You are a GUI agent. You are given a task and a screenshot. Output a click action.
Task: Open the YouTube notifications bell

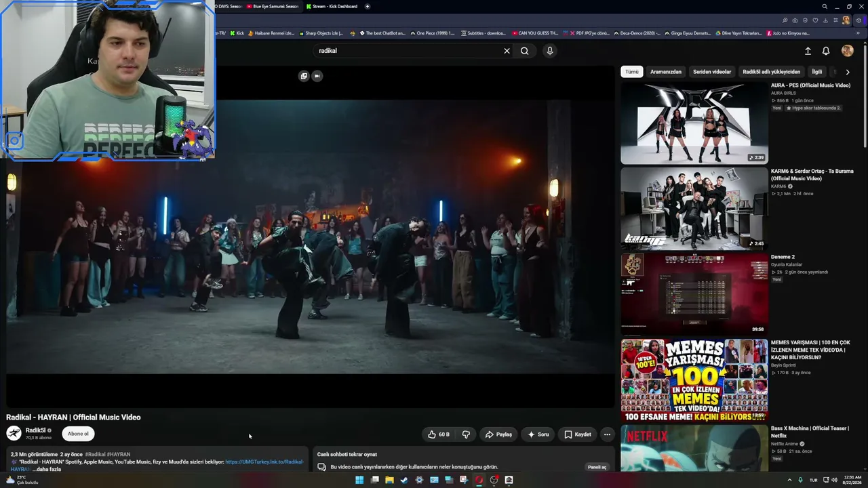click(x=826, y=51)
